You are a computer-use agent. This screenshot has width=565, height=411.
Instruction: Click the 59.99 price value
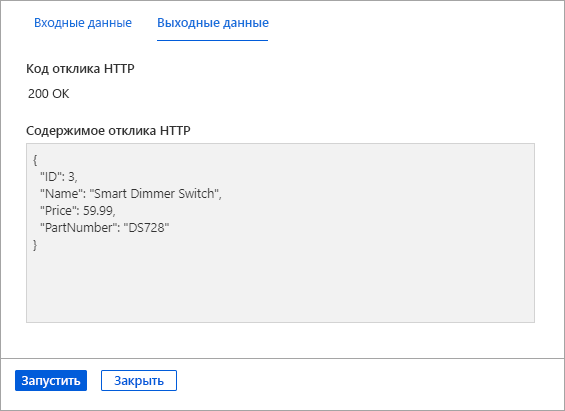[x=98, y=210]
